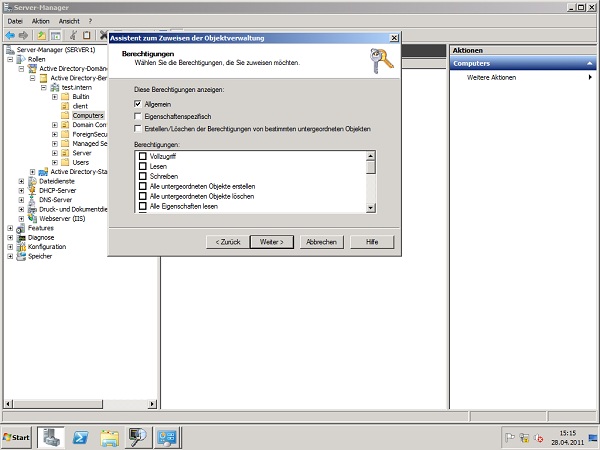The height and width of the screenshot is (450, 600).
Task: Check Alle untergeordneten Objekte erstellen
Action: pyautogui.click(x=142, y=186)
